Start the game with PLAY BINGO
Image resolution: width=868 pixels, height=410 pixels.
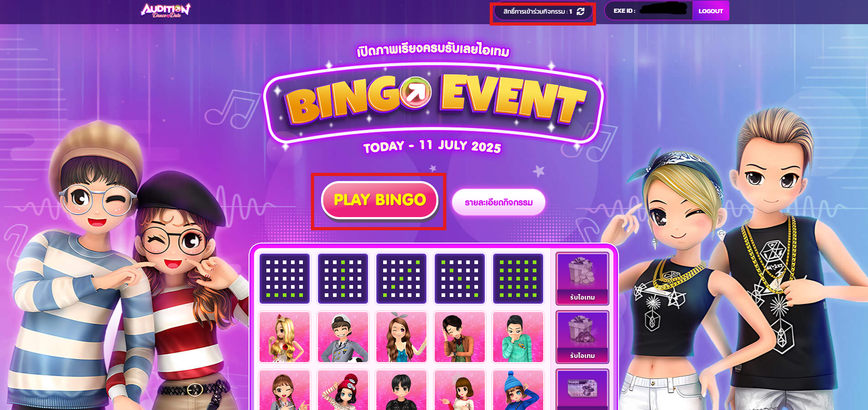[379, 200]
